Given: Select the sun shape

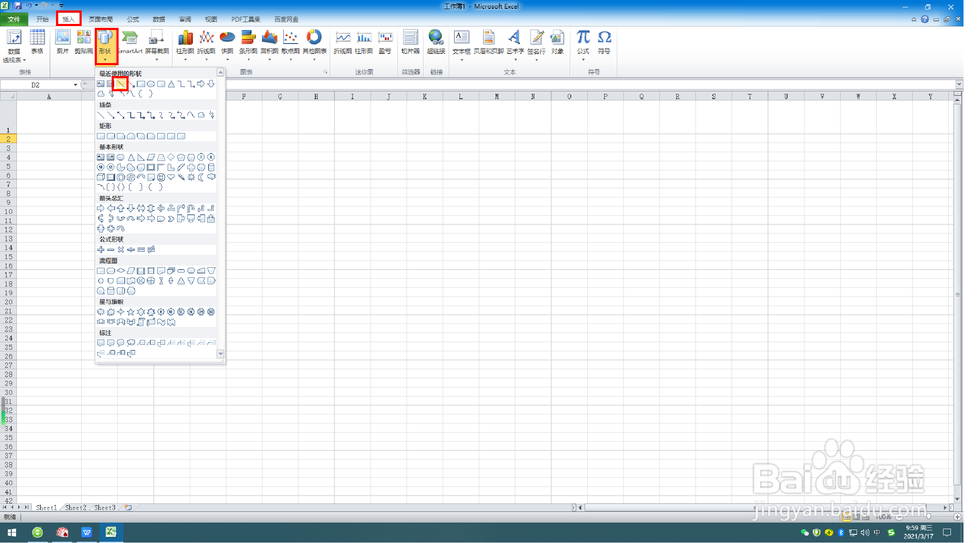Looking at the screenshot, I should [191, 177].
